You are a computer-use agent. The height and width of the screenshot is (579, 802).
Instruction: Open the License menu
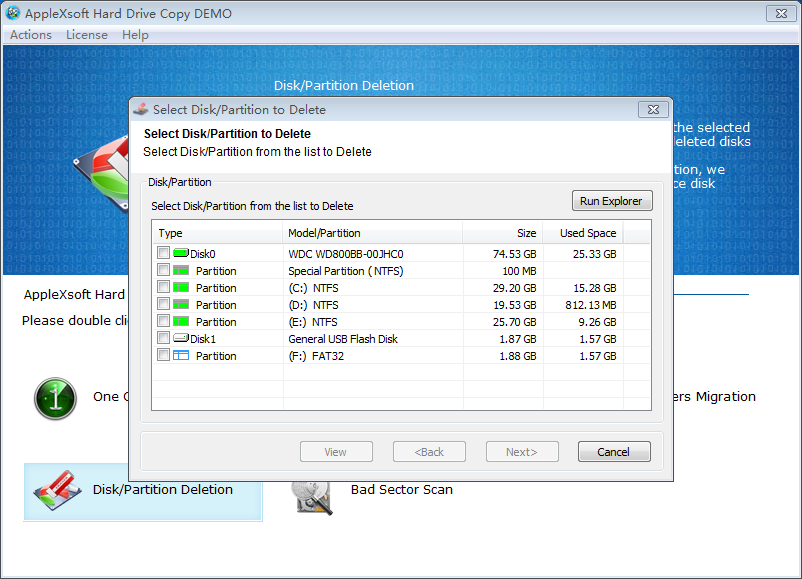tap(86, 35)
